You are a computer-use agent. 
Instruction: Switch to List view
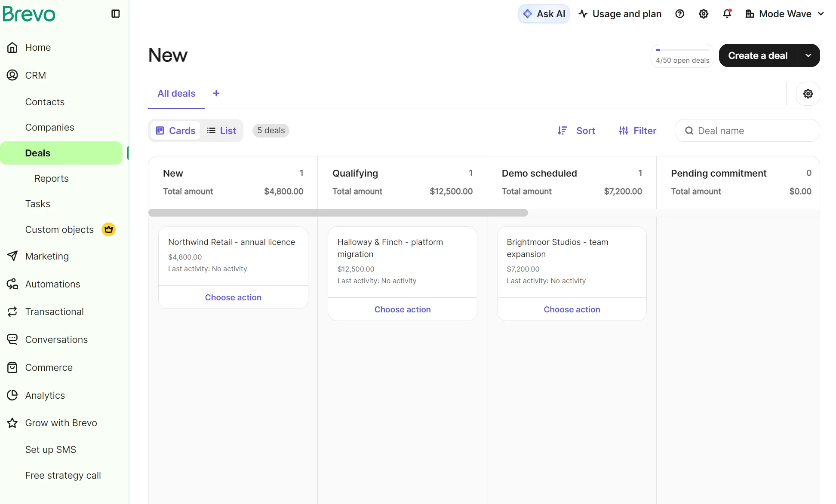[x=221, y=131]
